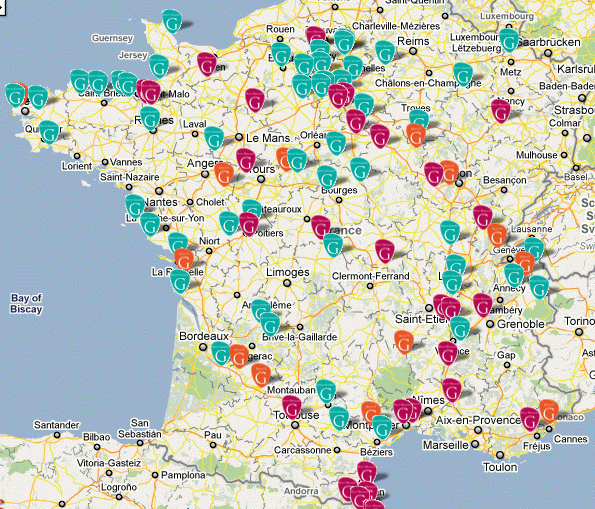Click the Limoges city dot
The height and width of the screenshot is (509, 595).
[287, 283]
